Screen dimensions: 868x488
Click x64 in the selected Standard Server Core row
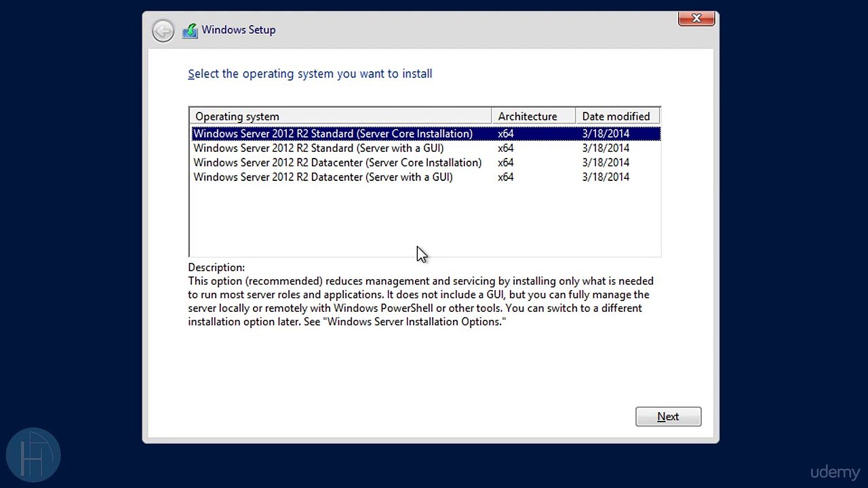[506, 134]
